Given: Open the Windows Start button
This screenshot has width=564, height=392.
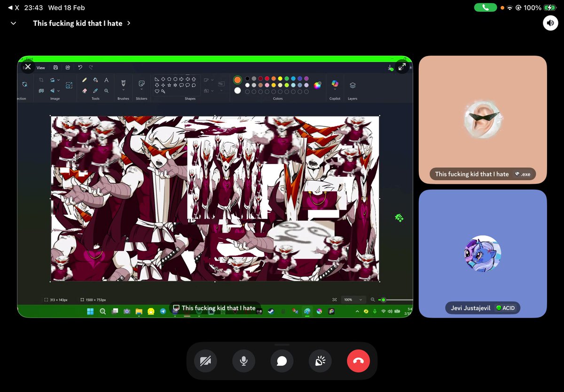Looking at the screenshot, I should coord(91,311).
